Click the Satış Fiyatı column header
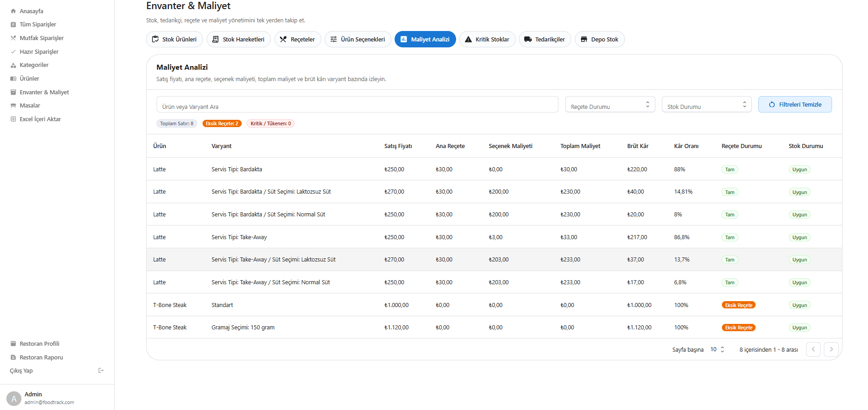This screenshot has height=410, width=868. [398, 146]
